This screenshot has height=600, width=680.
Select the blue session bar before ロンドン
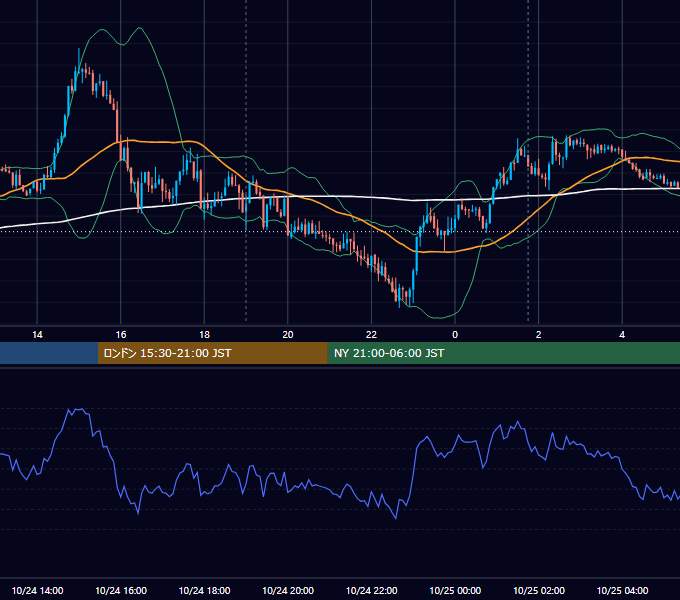(49, 353)
